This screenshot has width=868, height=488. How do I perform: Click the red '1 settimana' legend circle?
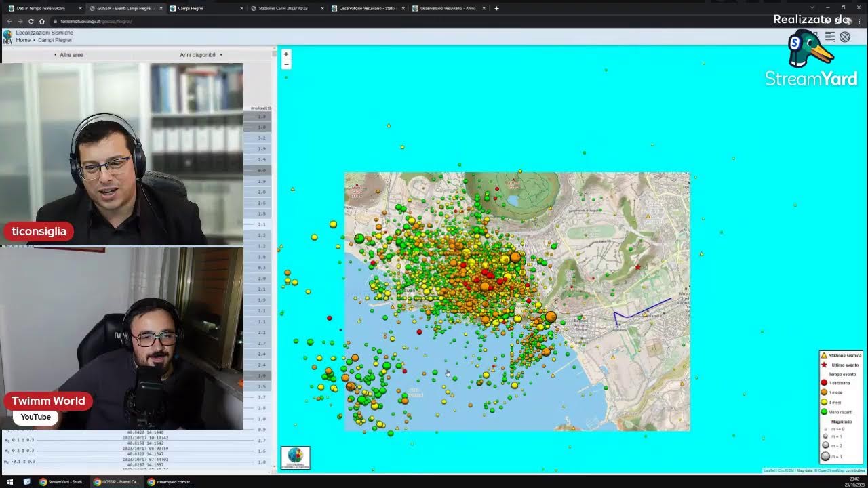coord(824,383)
